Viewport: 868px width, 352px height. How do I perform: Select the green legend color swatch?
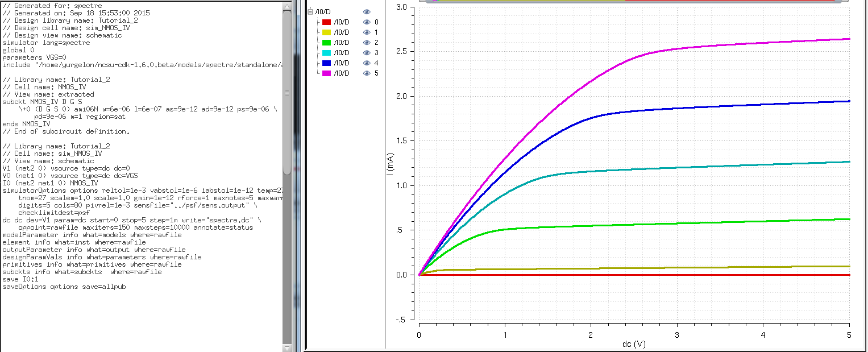(x=326, y=43)
